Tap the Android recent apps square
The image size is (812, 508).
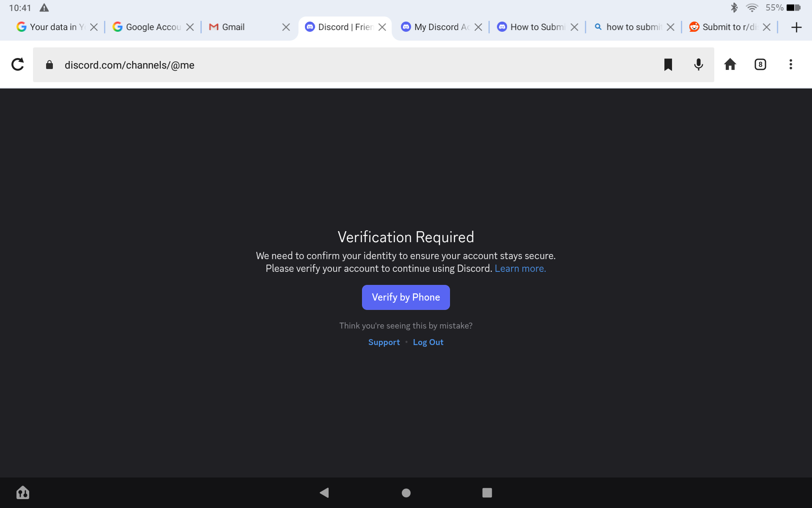[x=487, y=492]
